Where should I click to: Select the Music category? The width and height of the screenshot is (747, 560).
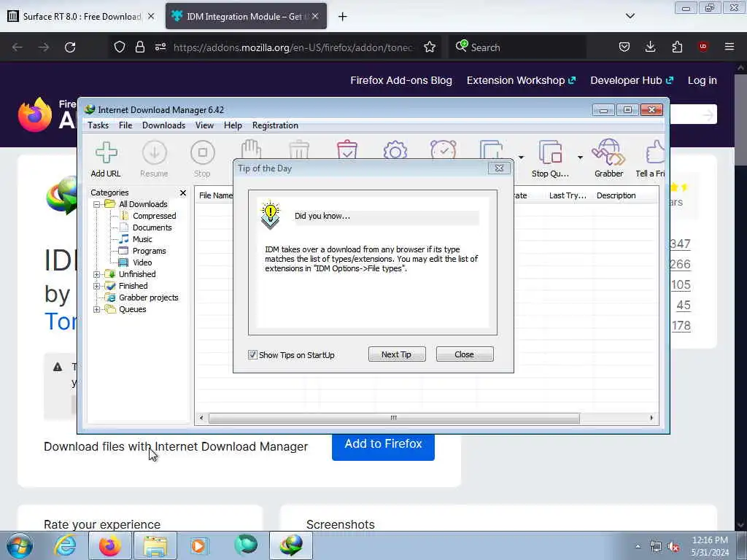coord(142,239)
